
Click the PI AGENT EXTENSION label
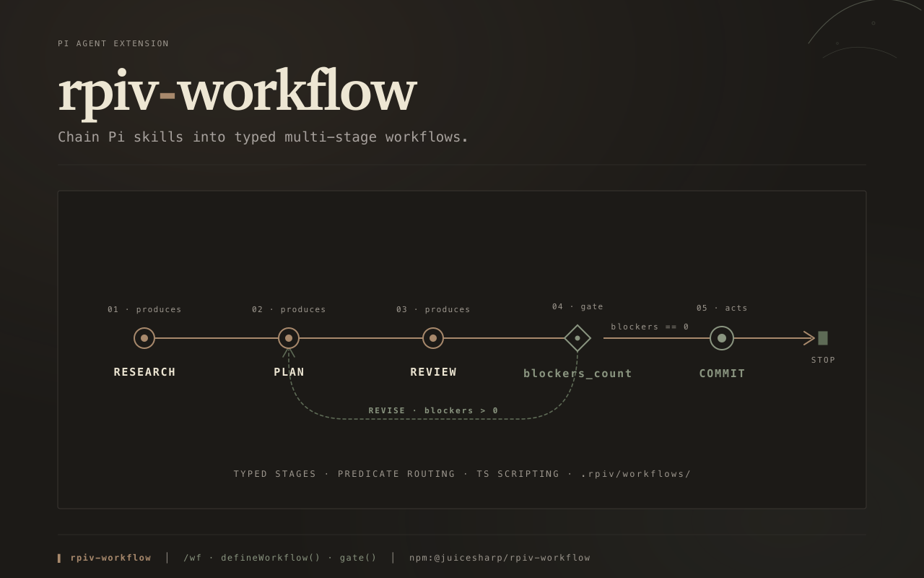tap(113, 44)
